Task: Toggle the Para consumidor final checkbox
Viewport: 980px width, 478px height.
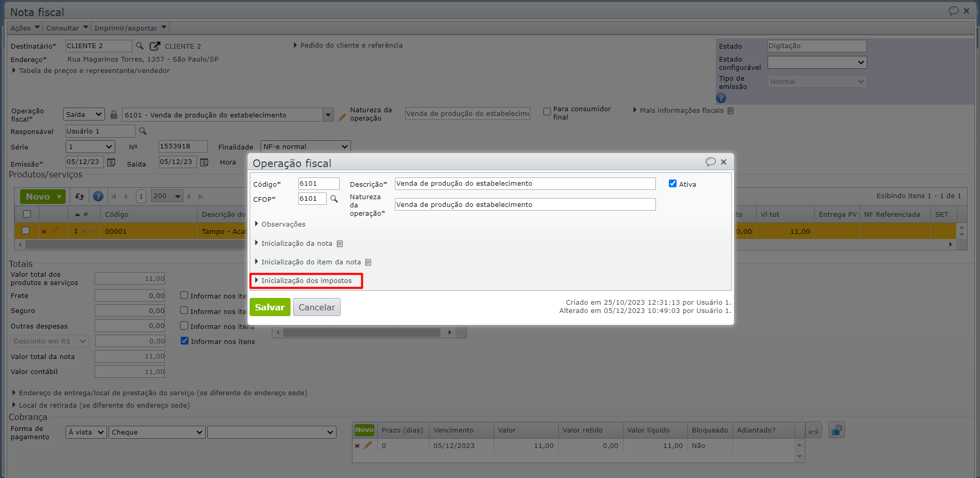Action: click(547, 112)
